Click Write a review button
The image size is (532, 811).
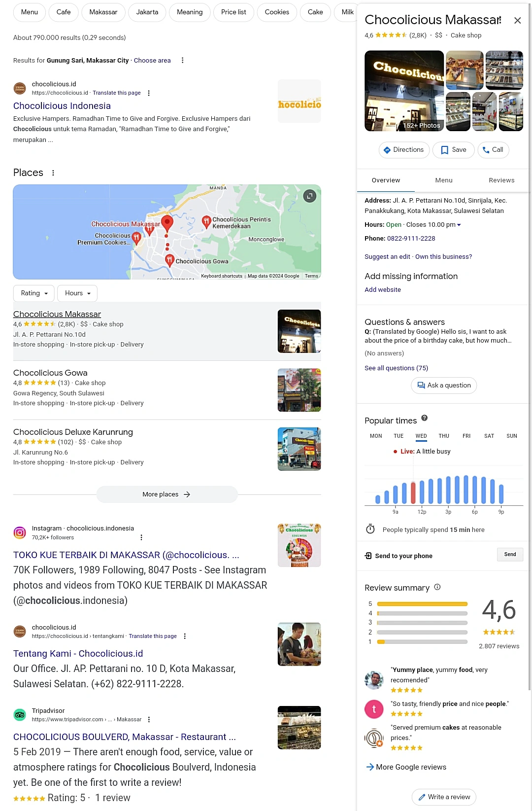coord(444,797)
